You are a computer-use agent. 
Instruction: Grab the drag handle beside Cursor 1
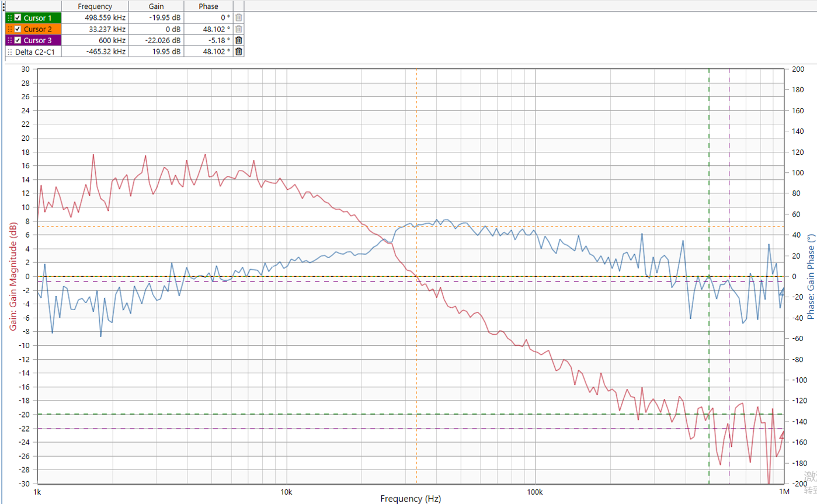(9, 18)
